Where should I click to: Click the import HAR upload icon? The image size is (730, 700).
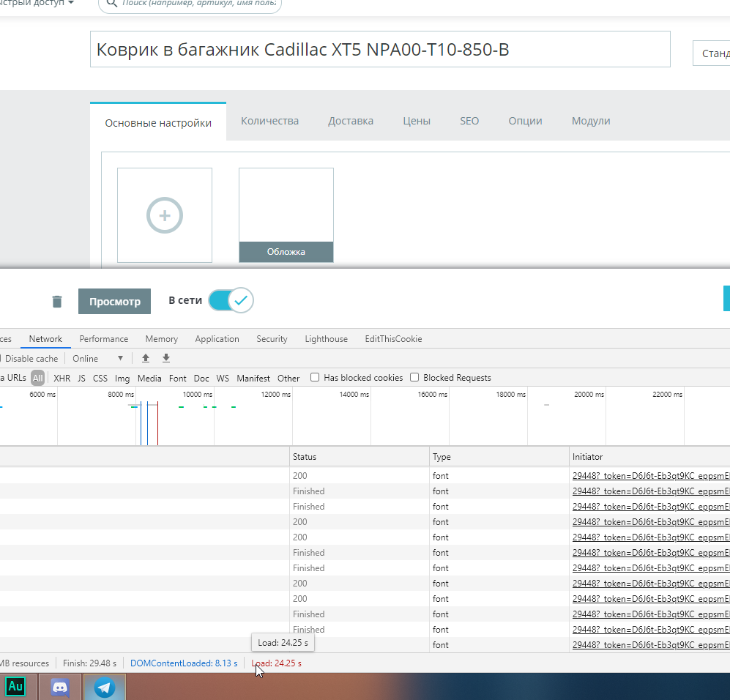point(146,358)
